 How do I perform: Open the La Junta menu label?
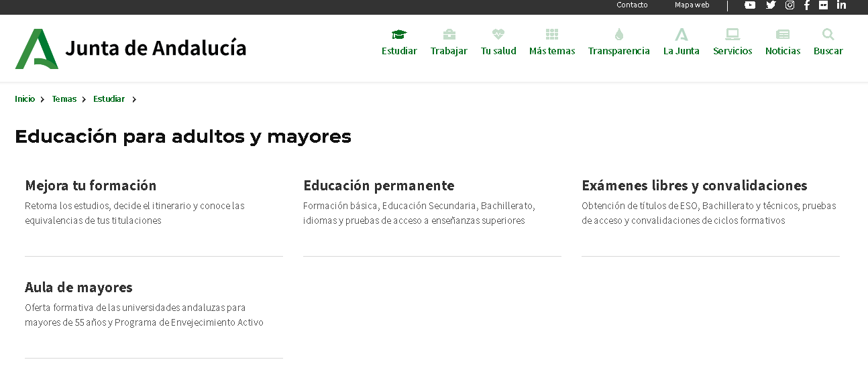[x=682, y=51]
